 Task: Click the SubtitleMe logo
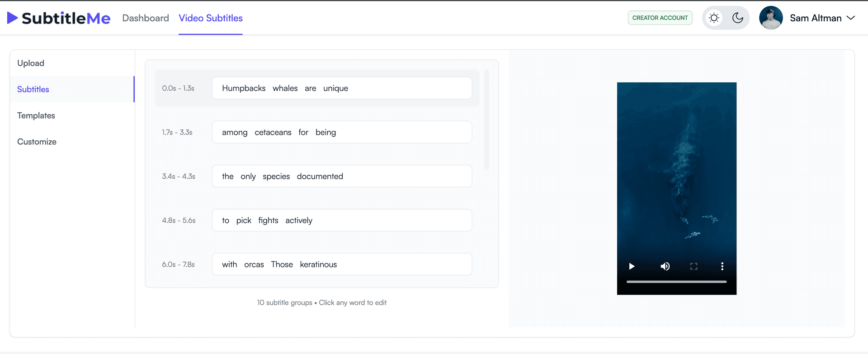pyautogui.click(x=59, y=18)
